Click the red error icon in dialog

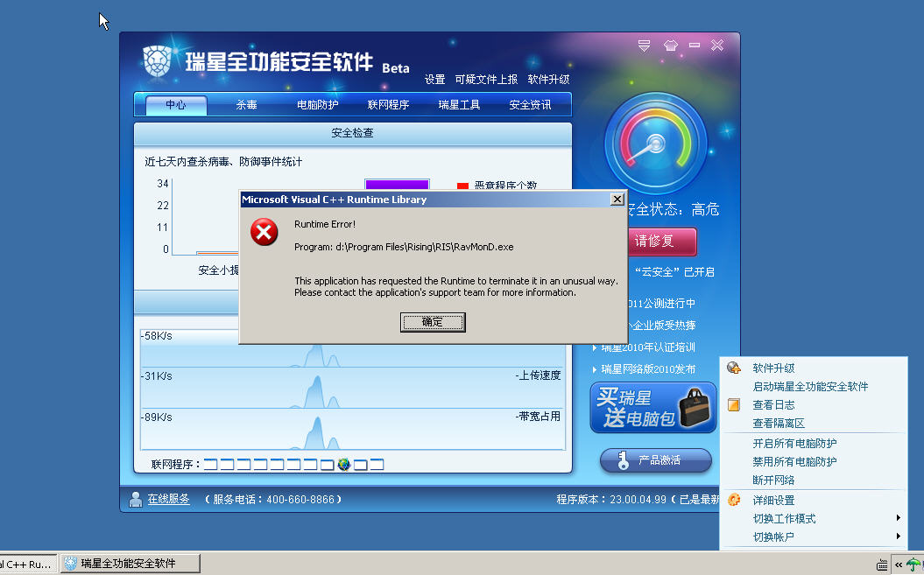click(x=264, y=232)
